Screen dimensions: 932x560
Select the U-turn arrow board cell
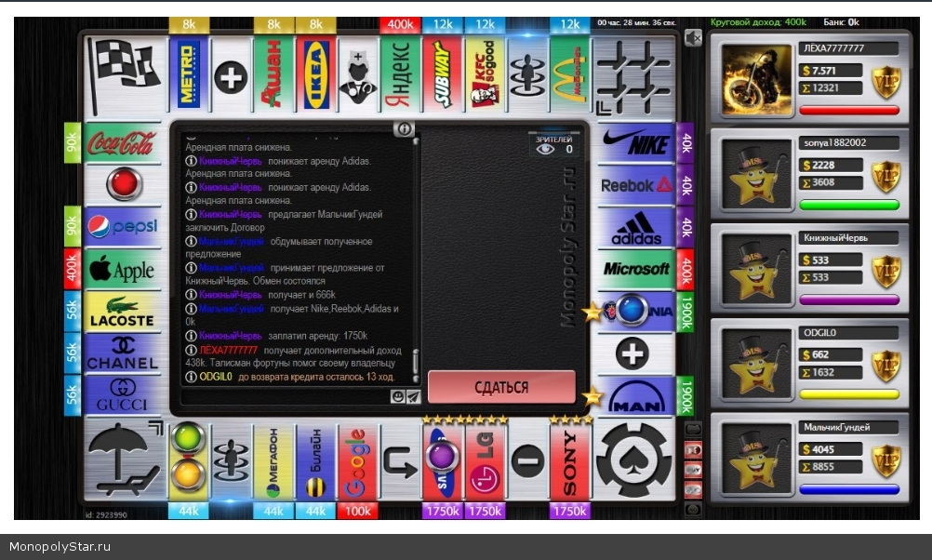point(400,461)
